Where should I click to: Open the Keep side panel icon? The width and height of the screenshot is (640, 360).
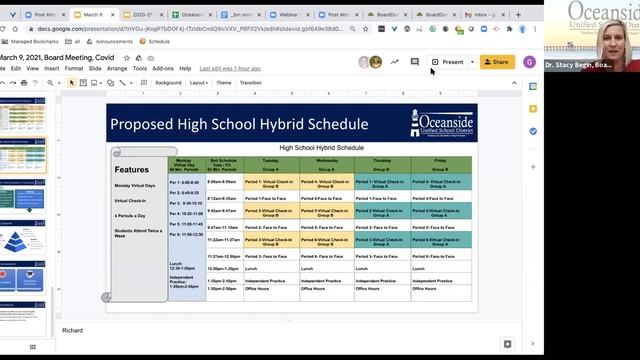[533, 109]
